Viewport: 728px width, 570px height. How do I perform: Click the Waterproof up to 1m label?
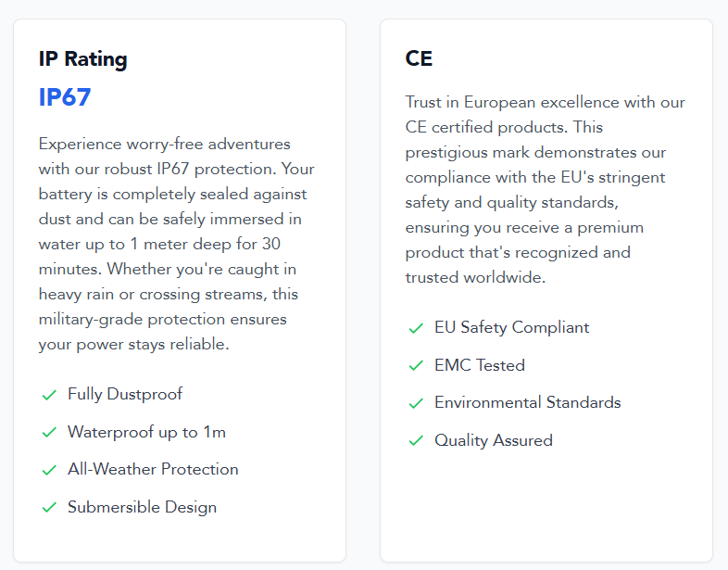[x=146, y=432]
